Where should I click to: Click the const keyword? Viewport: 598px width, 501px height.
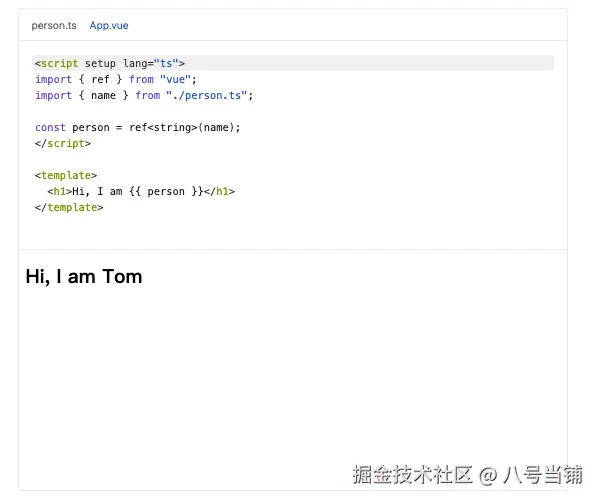pyautogui.click(x=50, y=127)
